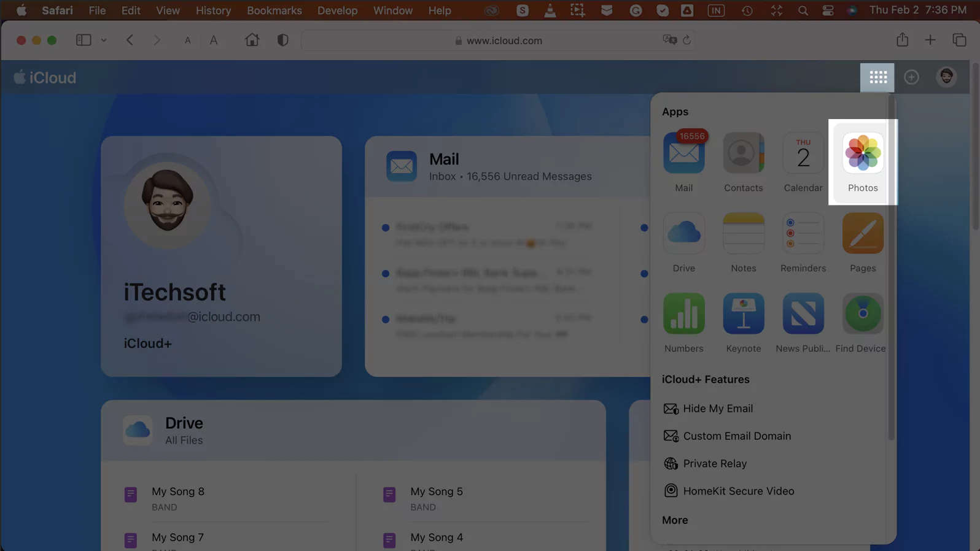Close the app launcher grid button
This screenshot has width=980, height=551.
(x=877, y=77)
